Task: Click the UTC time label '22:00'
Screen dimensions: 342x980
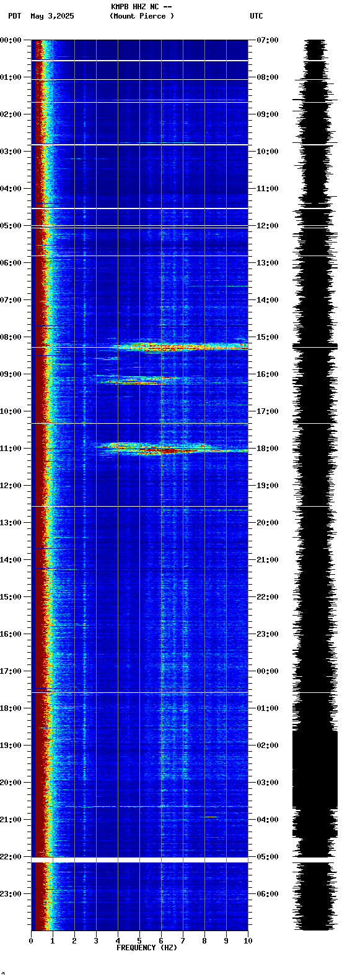Action: pyautogui.click(x=268, y=597)
